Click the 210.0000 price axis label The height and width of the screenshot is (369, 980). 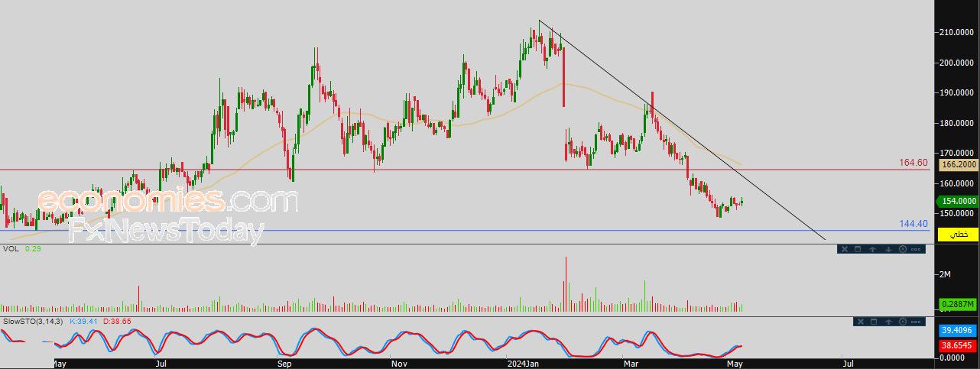(x=957, y=32)
